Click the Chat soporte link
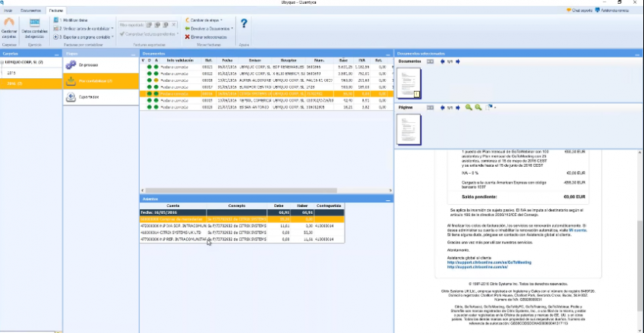Screen dimensions: 644x333 click(582, 11)
